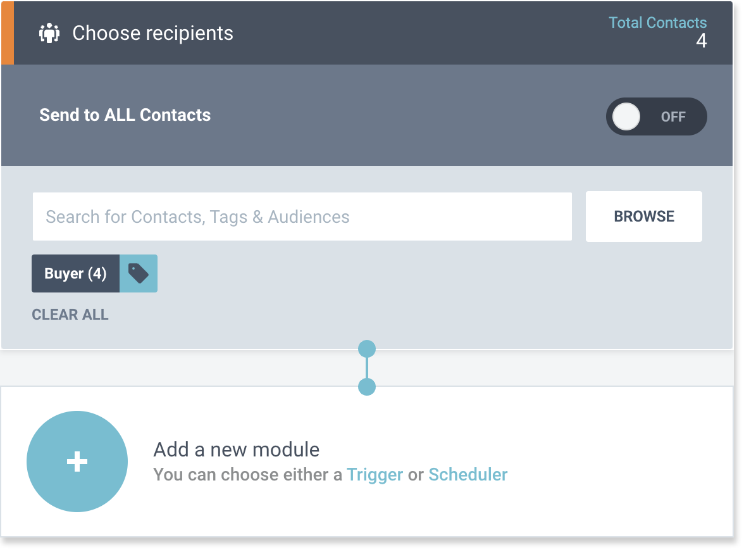
Task: Click the Send to ALL Contacts label
Action: [x=125, y=115]
